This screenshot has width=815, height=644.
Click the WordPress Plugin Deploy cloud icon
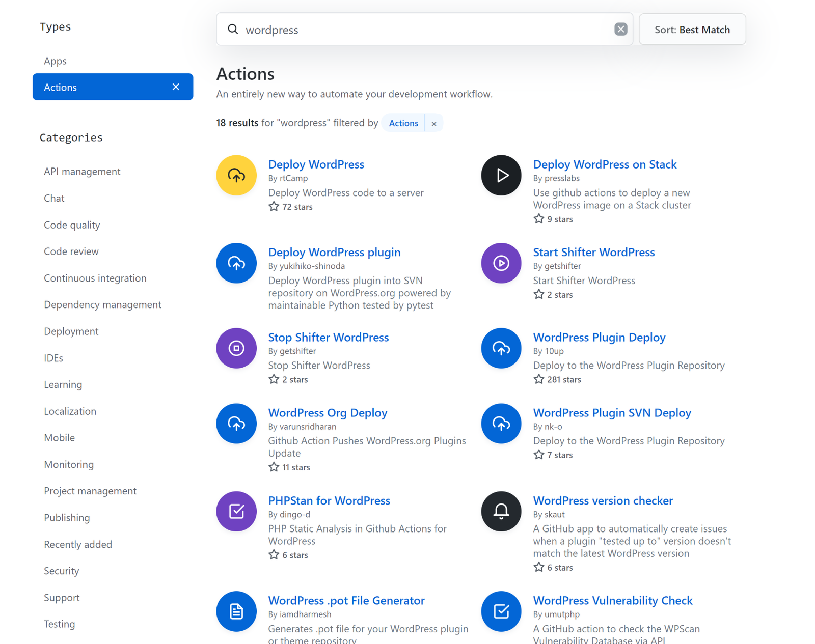(501, 348)
